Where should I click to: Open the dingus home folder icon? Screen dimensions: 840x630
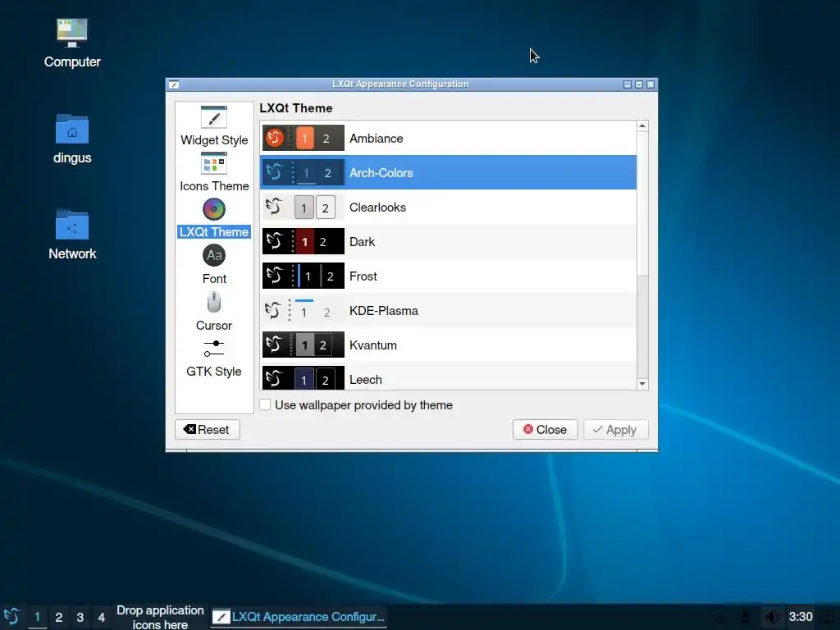tap(72, 129)
